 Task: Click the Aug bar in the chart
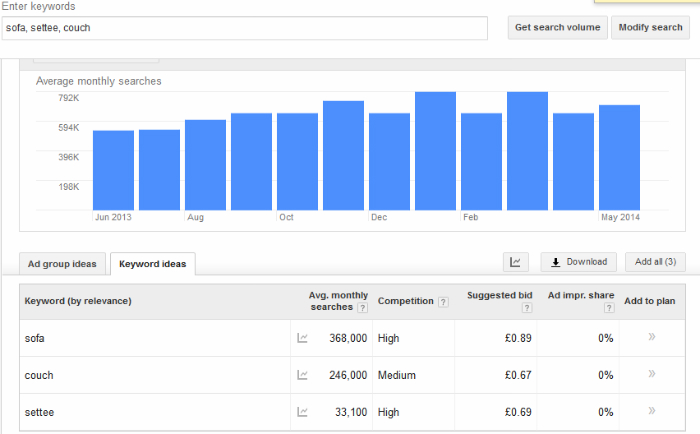point(205,165)
